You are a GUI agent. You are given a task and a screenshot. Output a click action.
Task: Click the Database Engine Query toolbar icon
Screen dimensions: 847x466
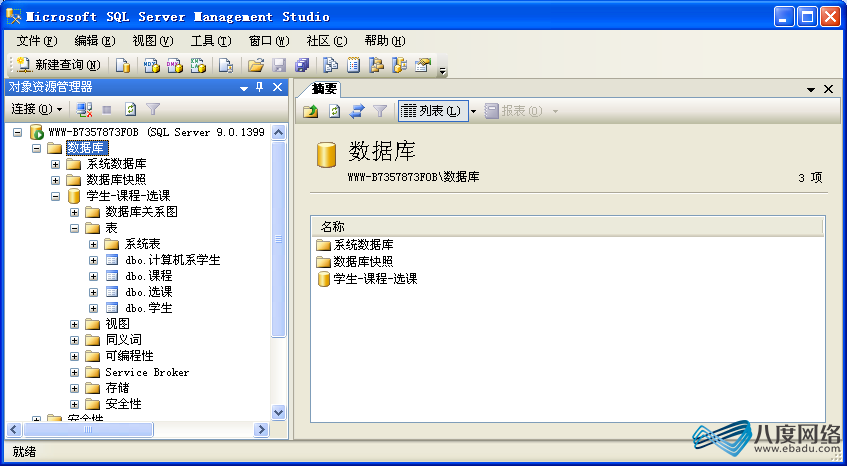pos(124,66)
